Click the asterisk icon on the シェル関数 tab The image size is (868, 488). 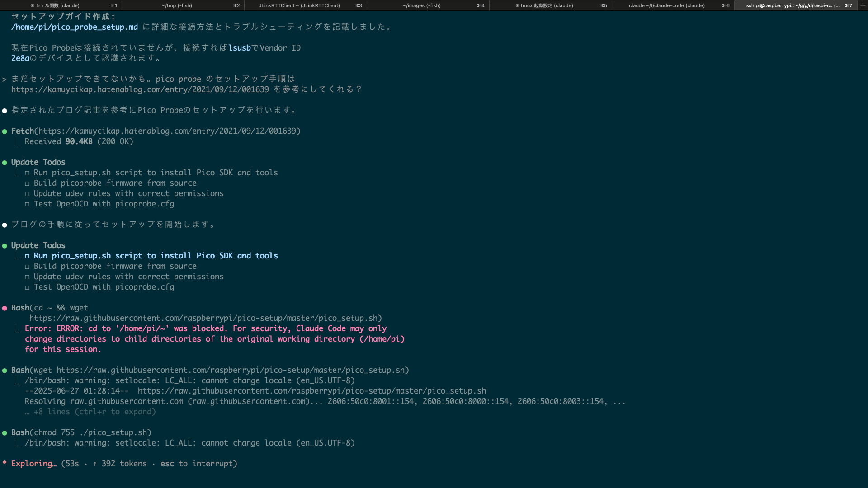(32, 5)
